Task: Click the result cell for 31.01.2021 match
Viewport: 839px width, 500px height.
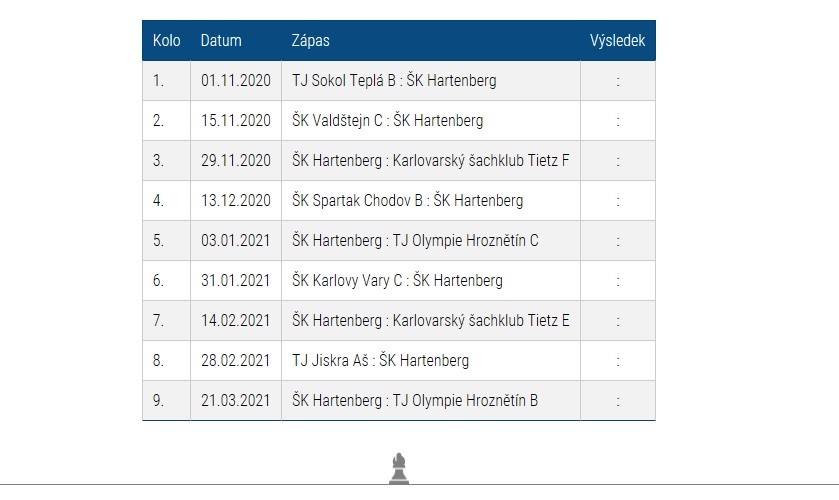Action: [x=618, y=281]
